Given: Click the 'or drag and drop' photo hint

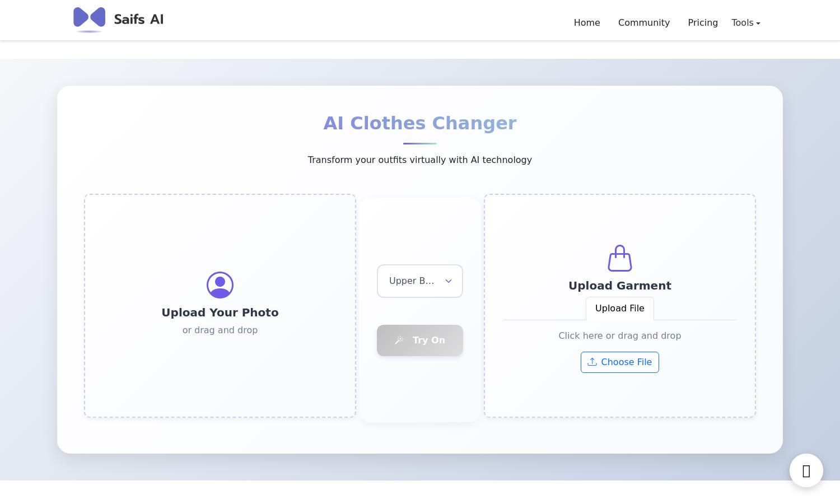Looking at the screenshot, I should click(x=220, y=330).
